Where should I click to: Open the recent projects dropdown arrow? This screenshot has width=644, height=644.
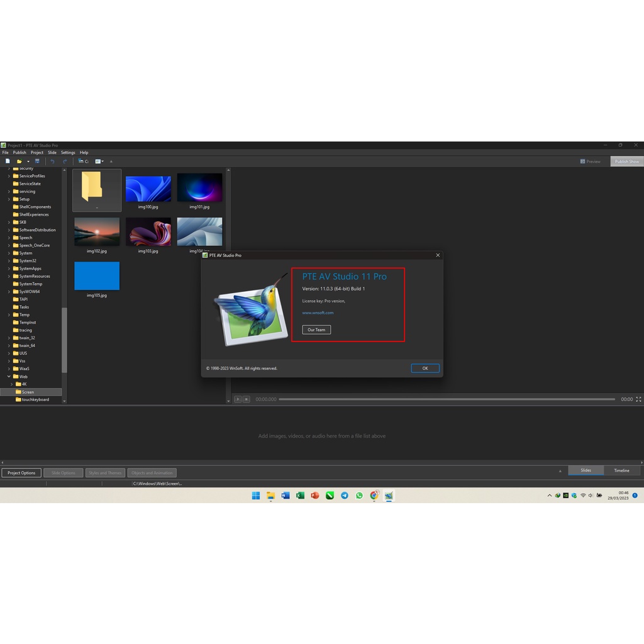click(28, 162)
